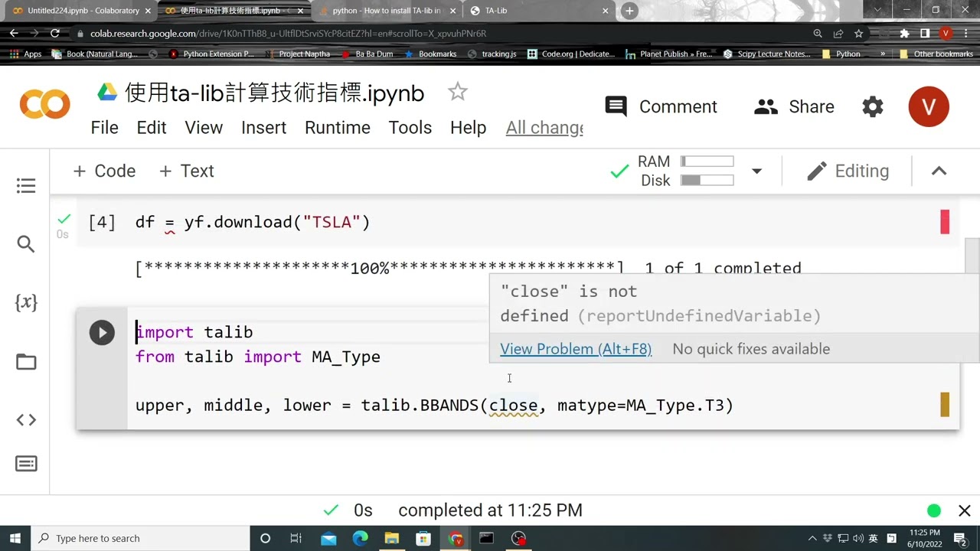Open the Apps bookmarks shortcut
This screenshot has height=551, width=980.
(x=26, y=54)
